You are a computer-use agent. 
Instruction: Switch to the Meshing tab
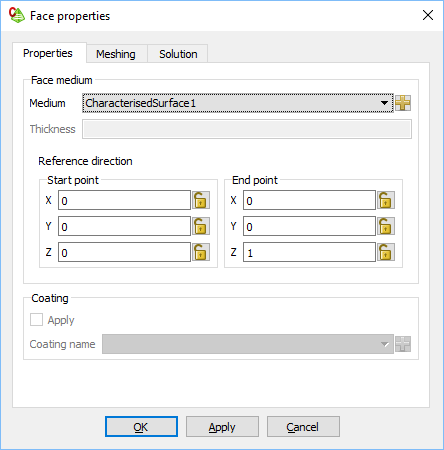click(x=116, y=54)
